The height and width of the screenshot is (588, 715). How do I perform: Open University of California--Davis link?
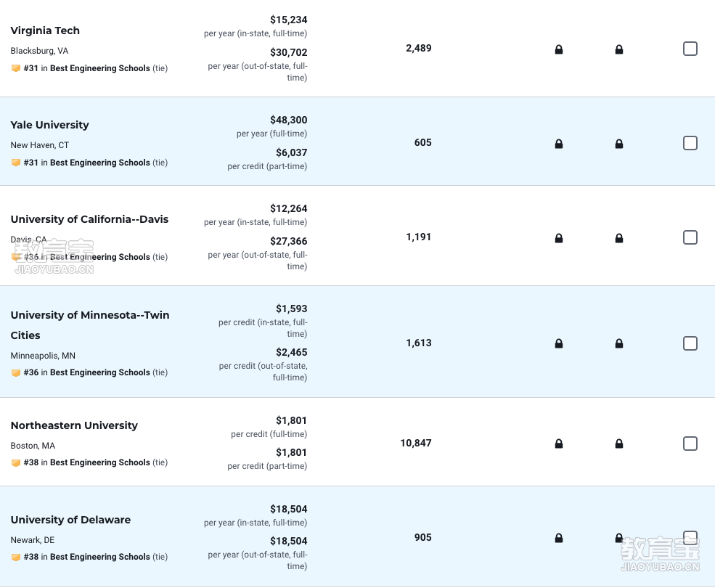89,219
